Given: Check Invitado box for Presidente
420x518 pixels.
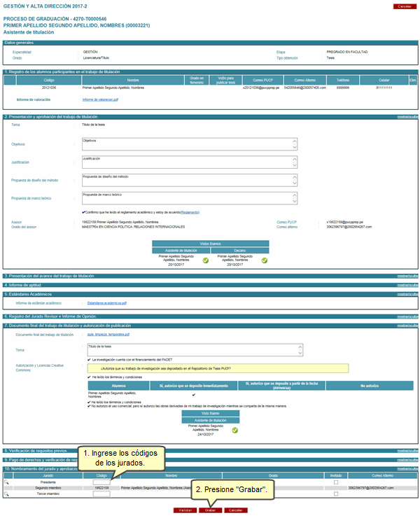Looking at the screenshot, I should pyautogui.click(x=336, y=482).
